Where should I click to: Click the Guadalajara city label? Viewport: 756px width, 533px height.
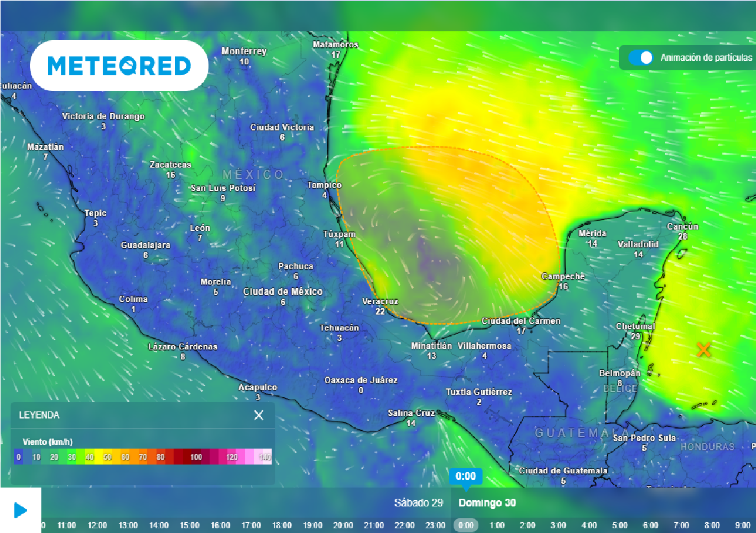(x=145, y=245)
